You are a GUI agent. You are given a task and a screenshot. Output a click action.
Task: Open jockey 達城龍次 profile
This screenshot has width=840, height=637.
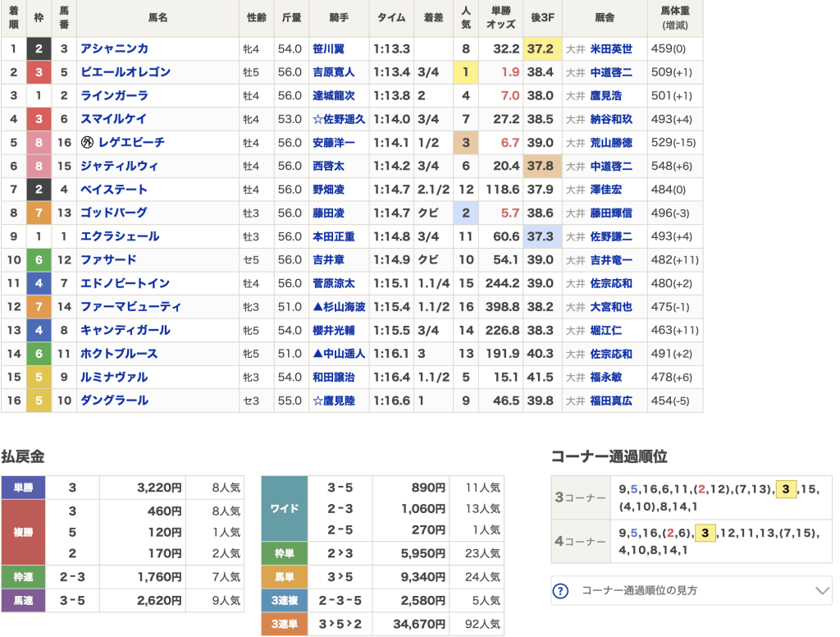pos(334,95)
